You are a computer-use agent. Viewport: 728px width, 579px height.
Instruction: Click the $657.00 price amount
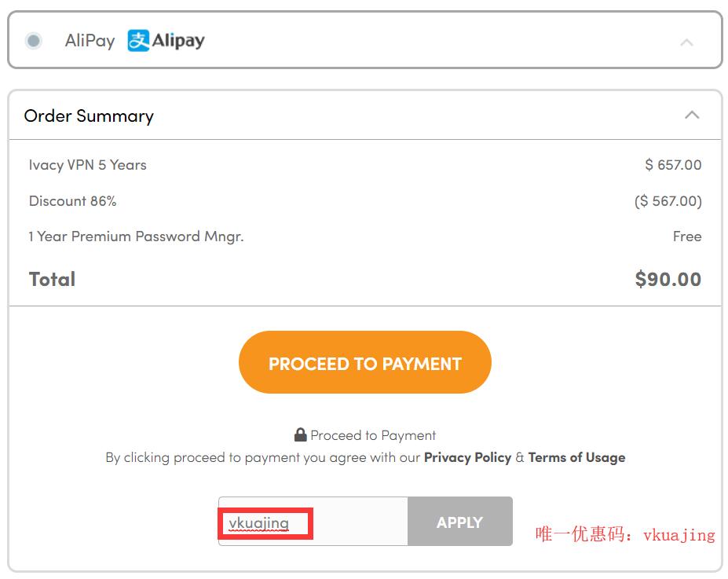(x=673, y=165)
